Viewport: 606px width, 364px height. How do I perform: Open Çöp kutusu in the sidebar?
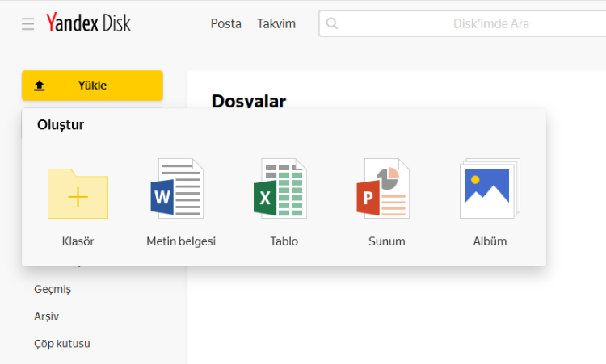(x=62, y=344)
